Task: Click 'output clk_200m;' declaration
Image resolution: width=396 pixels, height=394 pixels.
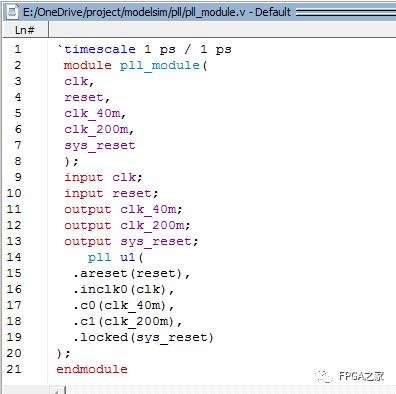Action: click(x=127, y=225)
